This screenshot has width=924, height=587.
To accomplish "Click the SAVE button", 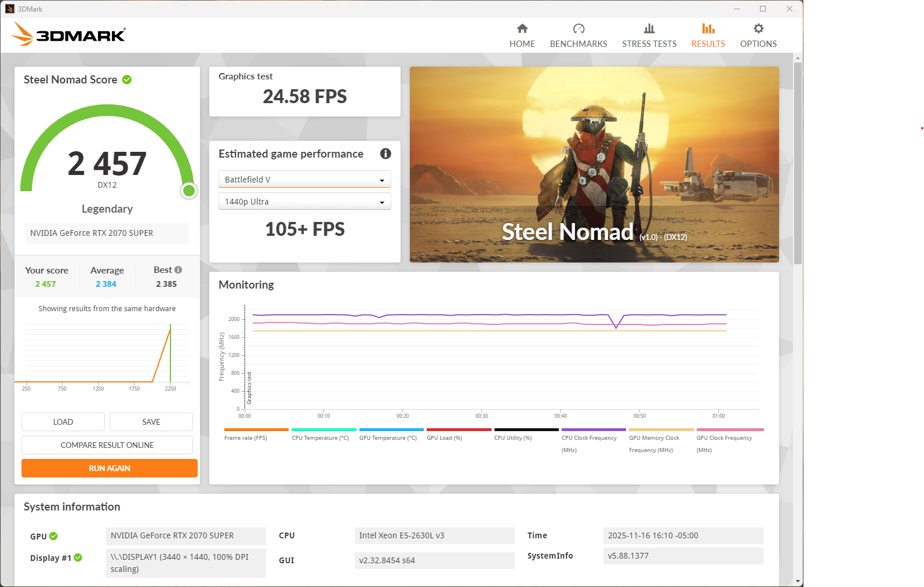I will [151, 422].
